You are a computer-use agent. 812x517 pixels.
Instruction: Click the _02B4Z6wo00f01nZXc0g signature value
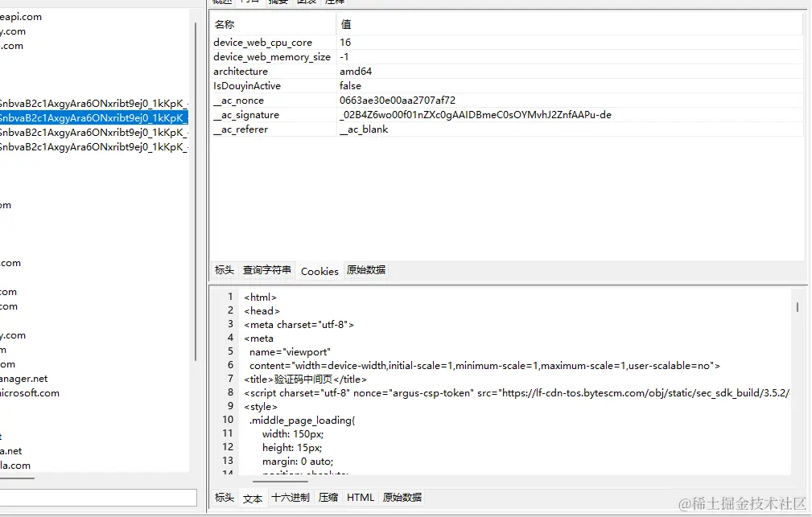pyautogui.click(x=476, y=115)
